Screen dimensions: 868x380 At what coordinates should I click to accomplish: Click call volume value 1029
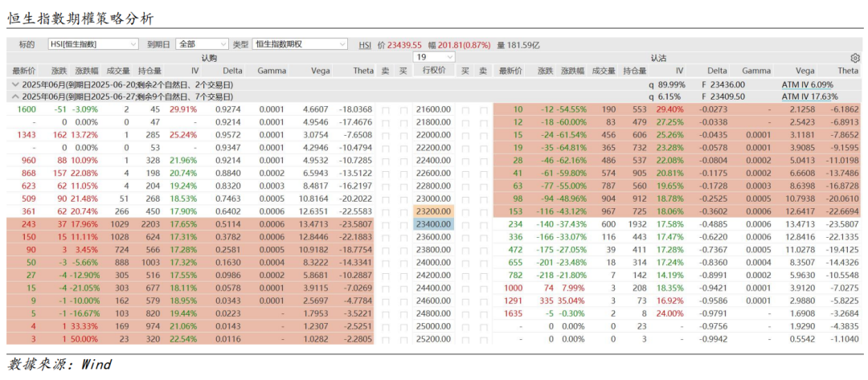coord(120,225)
